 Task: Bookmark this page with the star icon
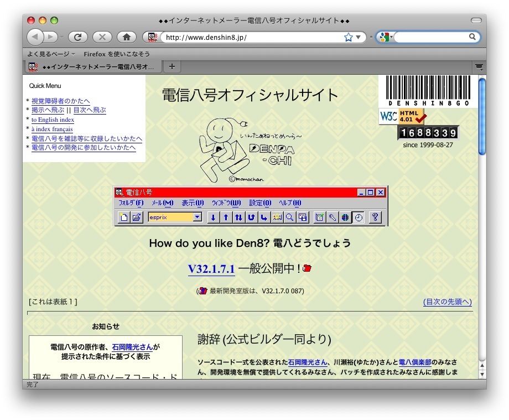349,37
